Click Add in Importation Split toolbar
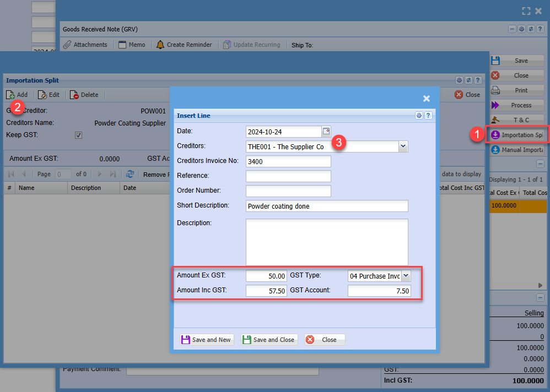Image resolution: width=550 pixels, height=392 pixels. point(17,95)
